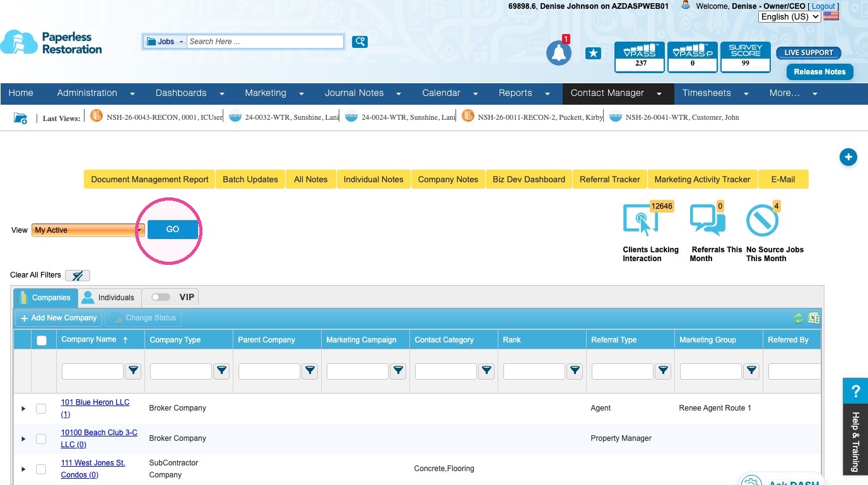Open the 101 Blue Heron LLC link

pos(95,408)
